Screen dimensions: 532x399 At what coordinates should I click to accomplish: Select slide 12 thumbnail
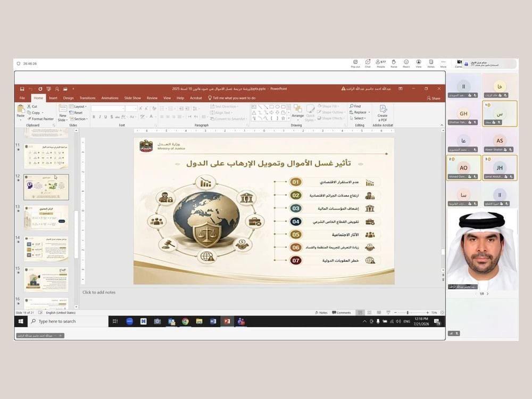tap(46, 187)
